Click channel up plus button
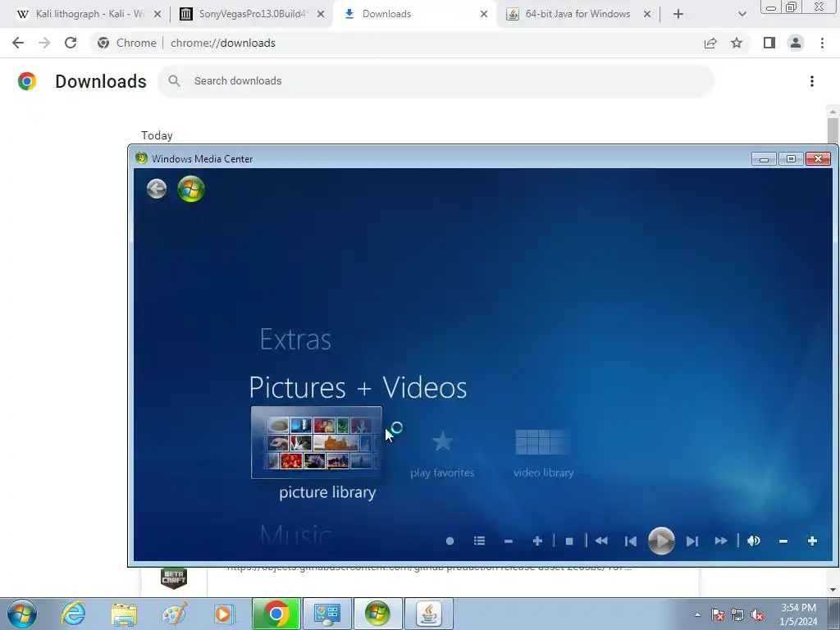Screen dimensions: 840x630 pyautogui.click(x=537, y=541)
